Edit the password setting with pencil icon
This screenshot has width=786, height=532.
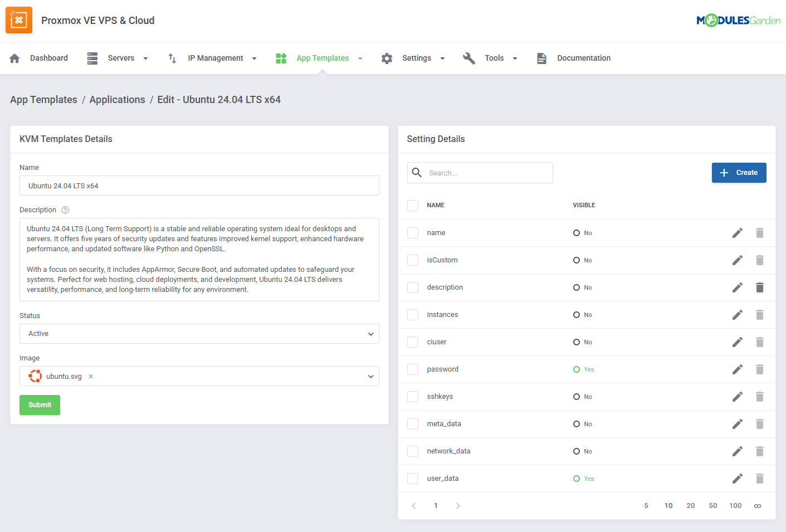pyautogui.click(x=737, y=369)
